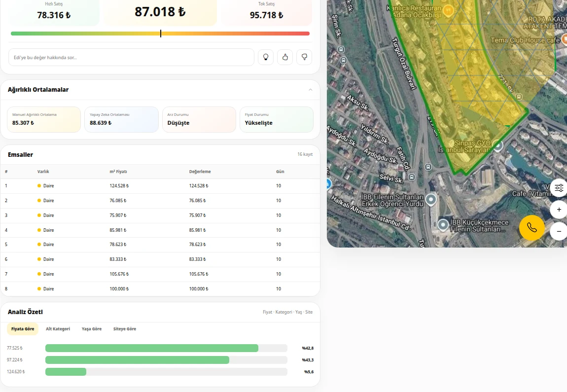Viewport: 567px width, 392px height.
Task: Select the Yapay Zeka Ortalaması card
Action: [121, 119]
